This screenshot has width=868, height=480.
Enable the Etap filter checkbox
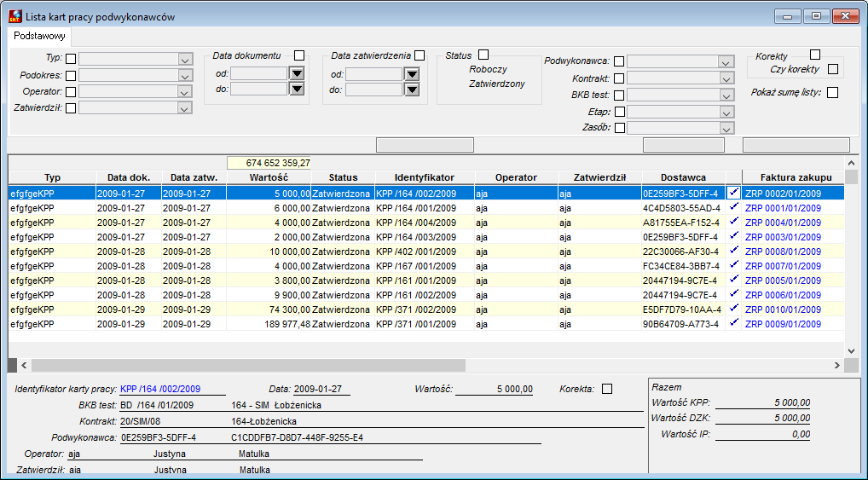pyautogui.click(x=620, y=112)
